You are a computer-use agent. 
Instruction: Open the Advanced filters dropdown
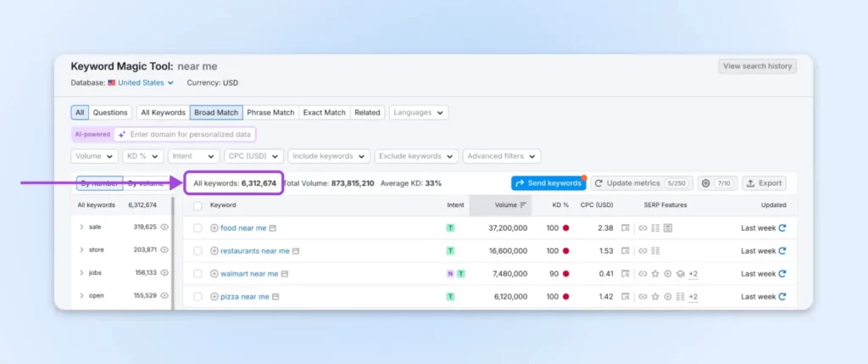click(502, 156)
